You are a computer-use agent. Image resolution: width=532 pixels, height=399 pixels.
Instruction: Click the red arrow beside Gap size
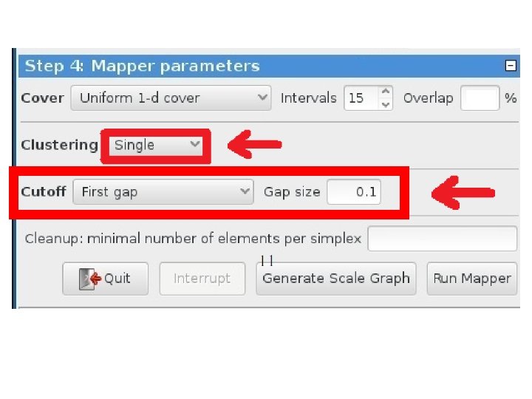(463, 194)
